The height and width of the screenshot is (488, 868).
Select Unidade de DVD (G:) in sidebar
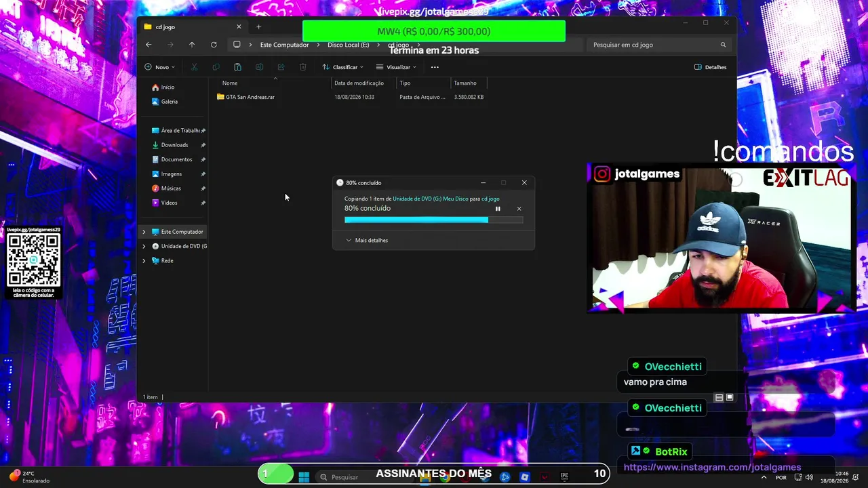[180, 246]
